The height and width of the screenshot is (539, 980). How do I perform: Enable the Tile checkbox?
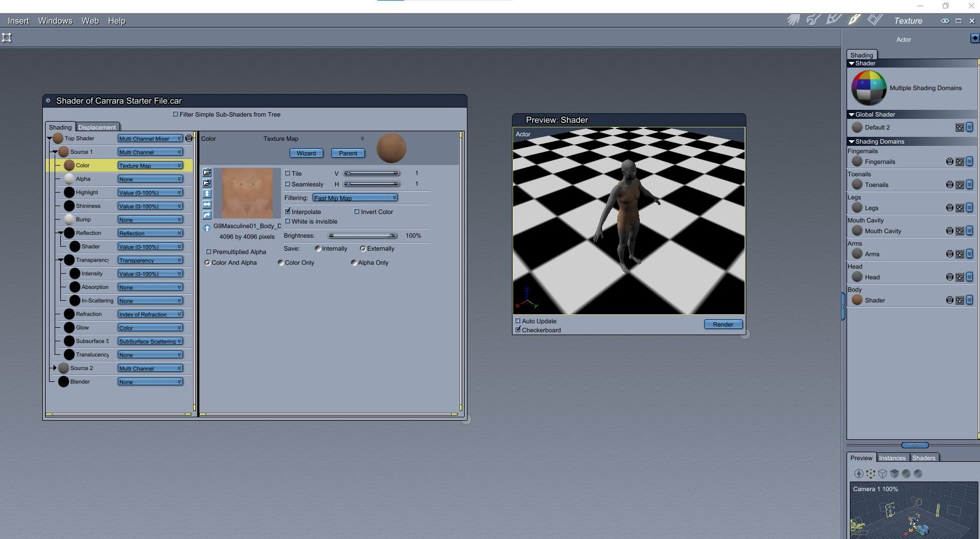(288, 173)
